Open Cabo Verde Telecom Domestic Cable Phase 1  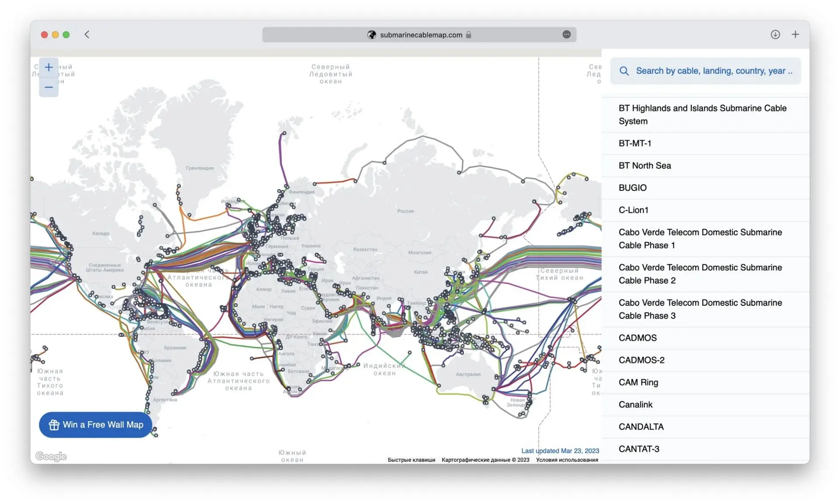point(705,239)
